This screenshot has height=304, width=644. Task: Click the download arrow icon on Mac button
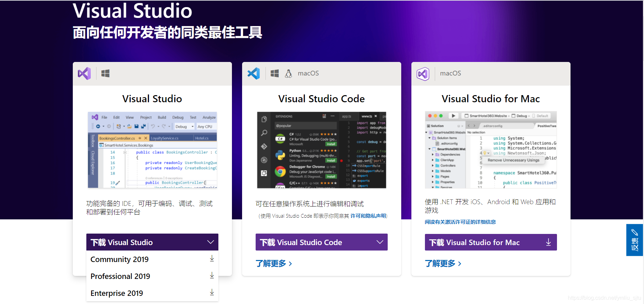coord(549,242)
